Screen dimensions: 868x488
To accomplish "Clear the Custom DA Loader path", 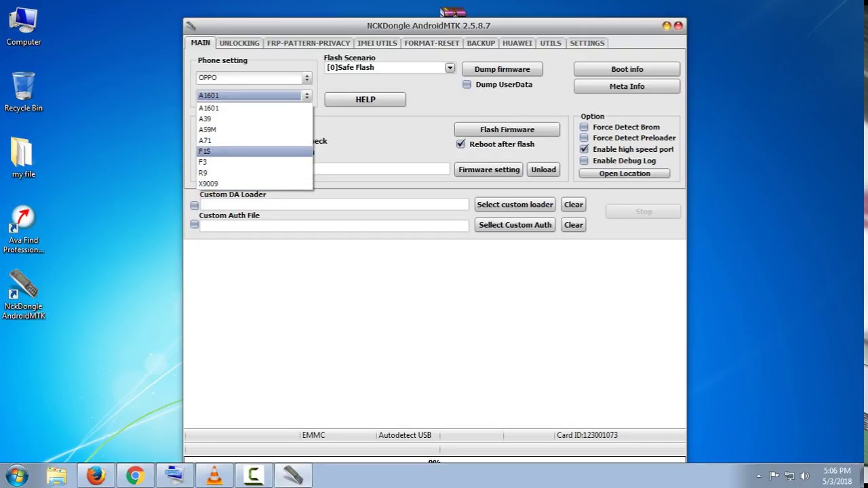I will 573,205.
